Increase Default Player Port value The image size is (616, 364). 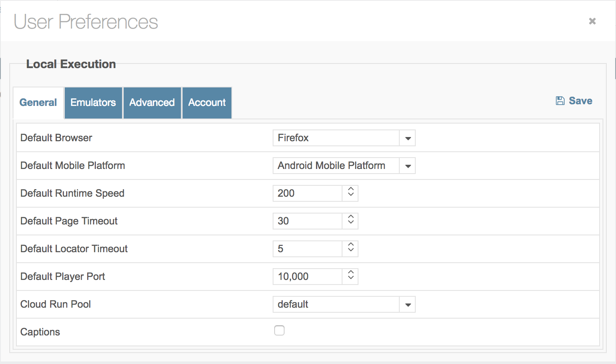(x=351, y=272)
